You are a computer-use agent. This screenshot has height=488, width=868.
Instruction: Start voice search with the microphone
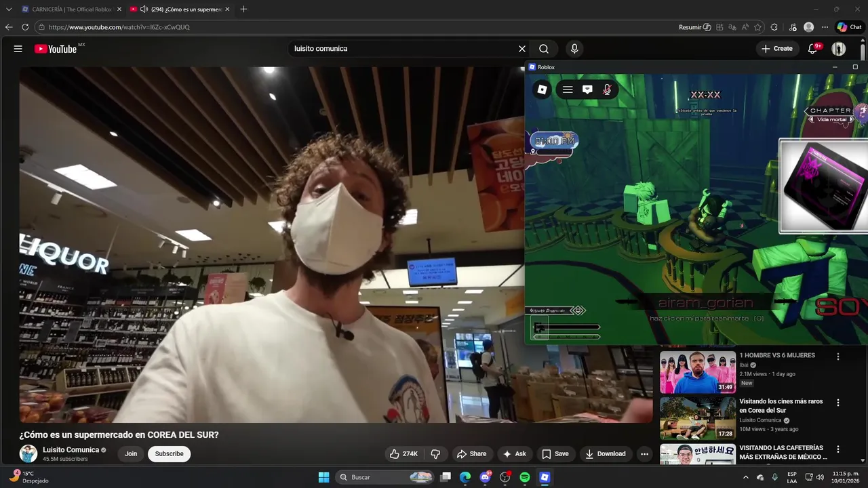click(574, 49)
